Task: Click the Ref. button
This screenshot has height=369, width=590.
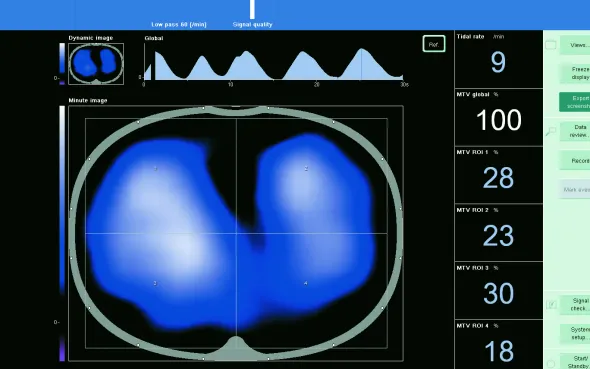Action: point(434,44)
